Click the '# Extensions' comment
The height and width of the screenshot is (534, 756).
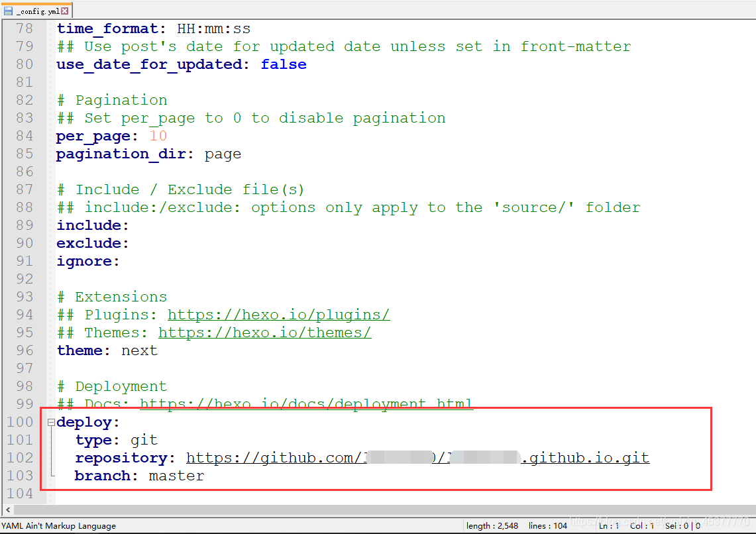point(112,297)
